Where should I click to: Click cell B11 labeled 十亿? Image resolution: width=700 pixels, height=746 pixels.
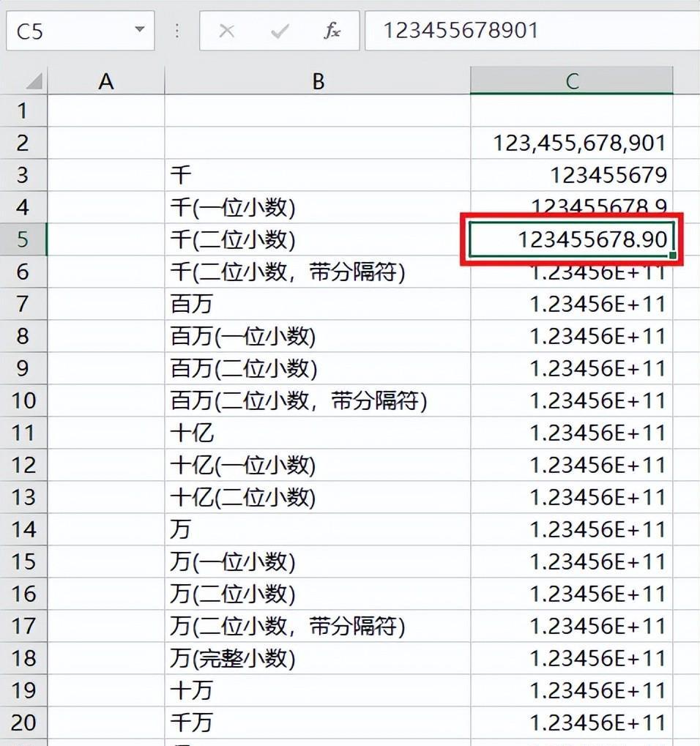[317, 433]
